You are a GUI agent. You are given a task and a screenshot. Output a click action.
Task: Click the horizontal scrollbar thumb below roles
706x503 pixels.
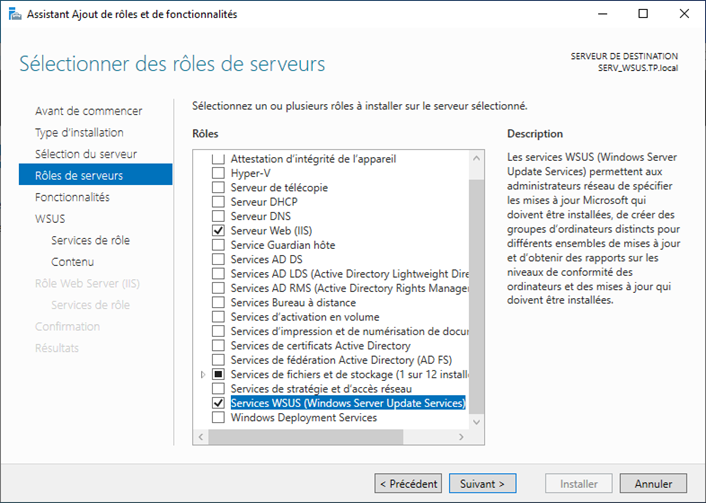(x=306, y=437)
